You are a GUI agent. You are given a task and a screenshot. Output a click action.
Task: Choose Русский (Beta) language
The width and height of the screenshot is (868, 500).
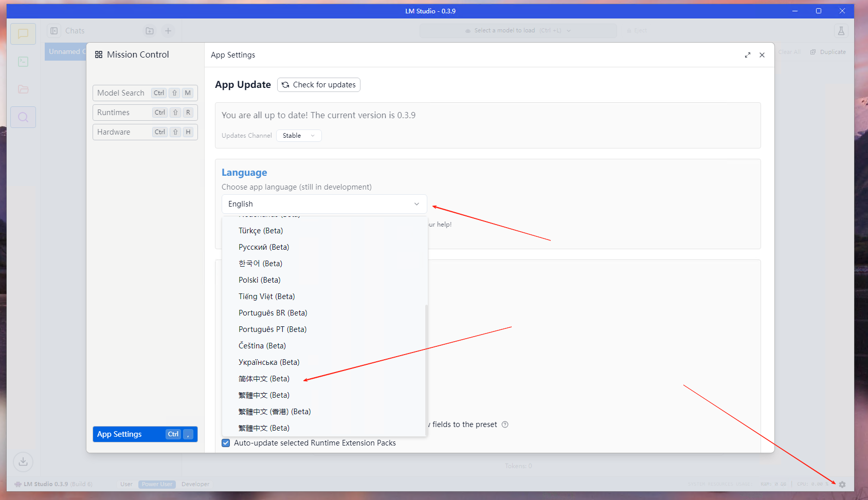324,247
